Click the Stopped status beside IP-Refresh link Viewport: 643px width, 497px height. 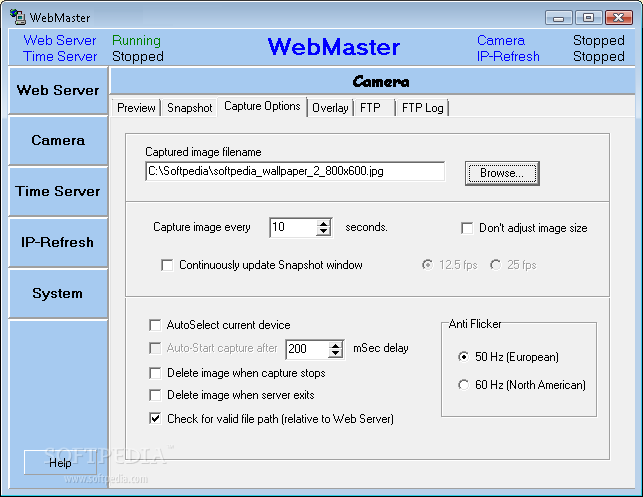click(599, 56)
